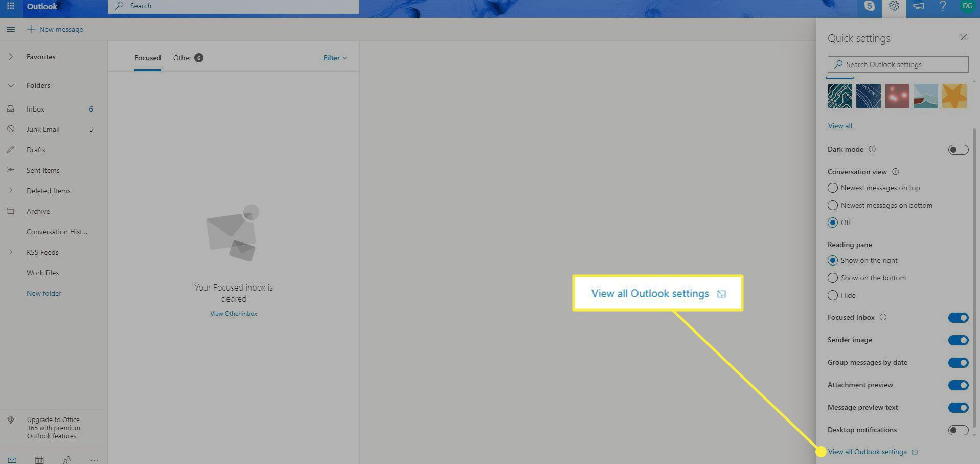Click the Junk Email folder icon
The width and height of the screenshot is (980, 464).
pyautogui.click(x=10, y=129)
